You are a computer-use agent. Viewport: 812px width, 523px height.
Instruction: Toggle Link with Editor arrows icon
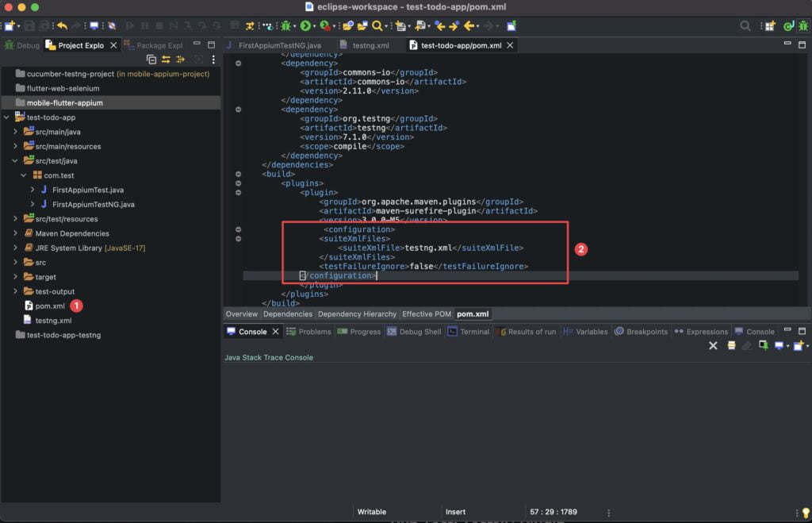tap(166, 60)
